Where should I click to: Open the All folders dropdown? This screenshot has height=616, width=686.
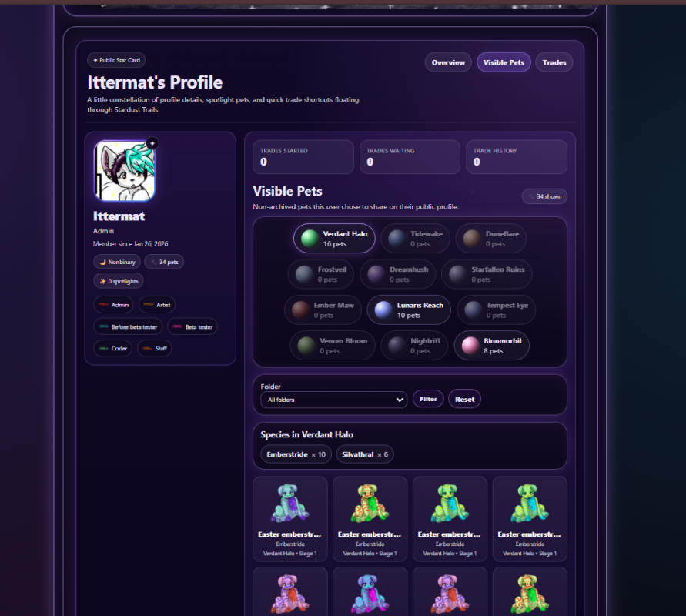click(334, 400)
